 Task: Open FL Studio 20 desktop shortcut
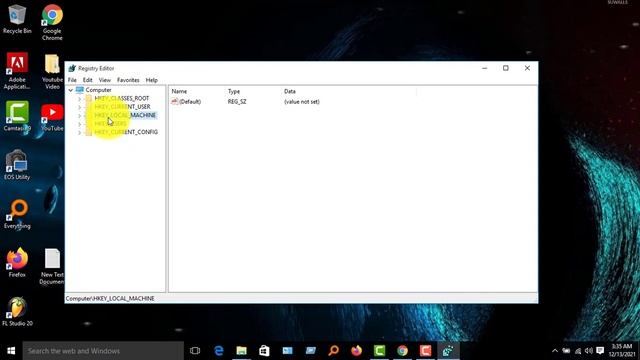coord(17,311)
